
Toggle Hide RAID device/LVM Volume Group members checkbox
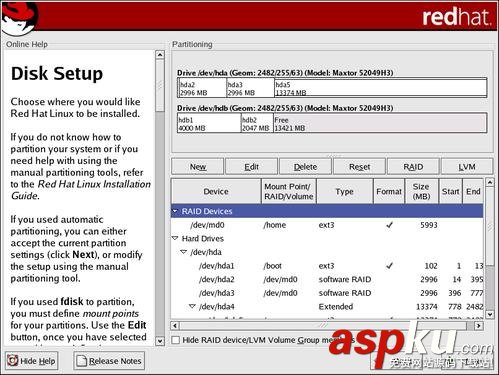(x=175, y=340)
